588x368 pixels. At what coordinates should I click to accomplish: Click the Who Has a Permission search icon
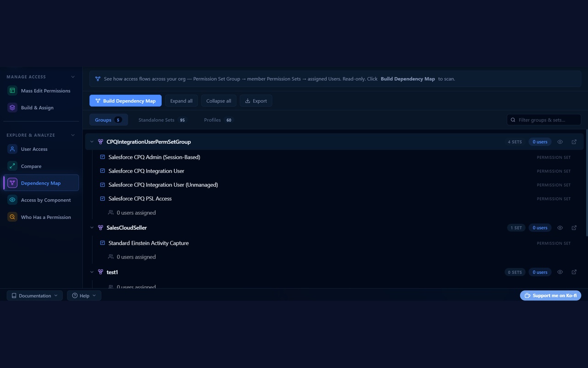tap(12, 217)
